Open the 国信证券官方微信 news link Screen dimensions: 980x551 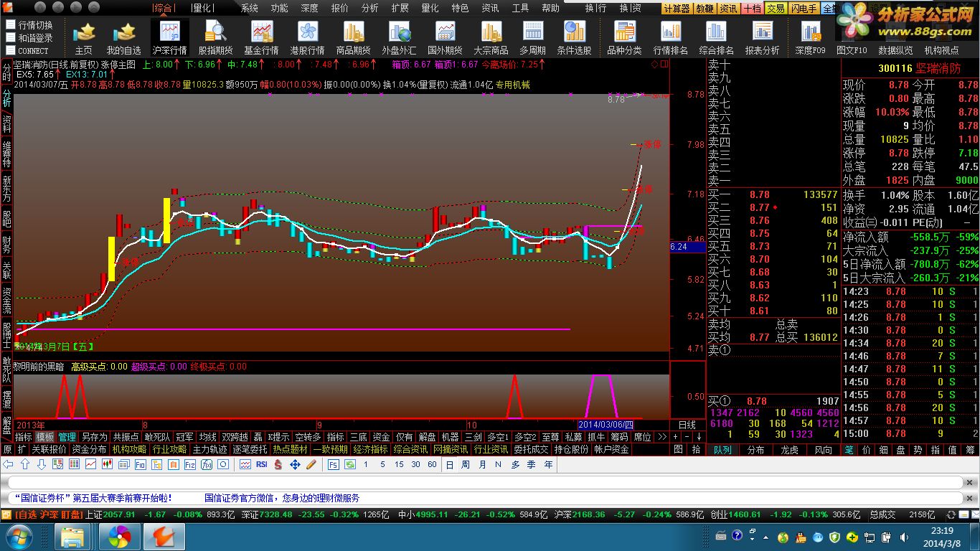click(x=281, y=498)
